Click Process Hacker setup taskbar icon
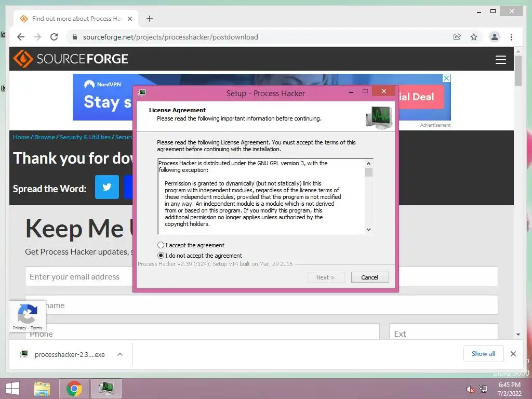 (107, 389)
